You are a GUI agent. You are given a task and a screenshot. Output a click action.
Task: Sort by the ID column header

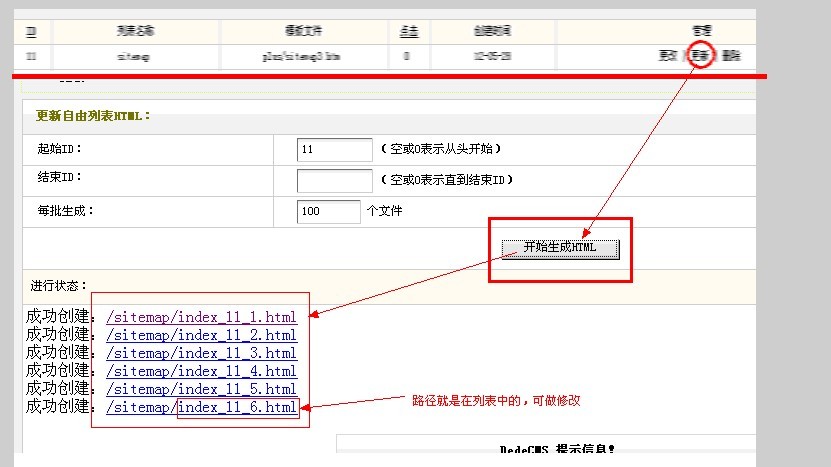(31, 32)
